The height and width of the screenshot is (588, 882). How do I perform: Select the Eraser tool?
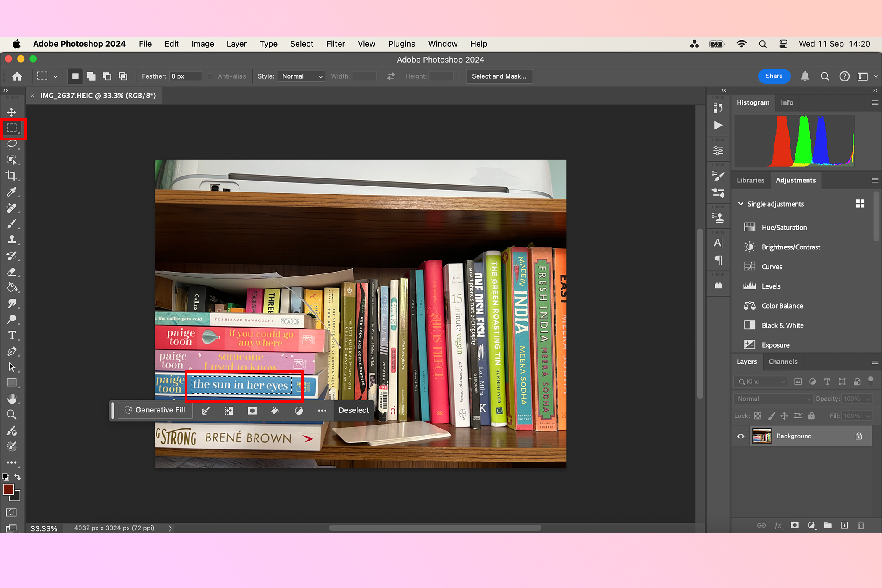coord(12,272)
